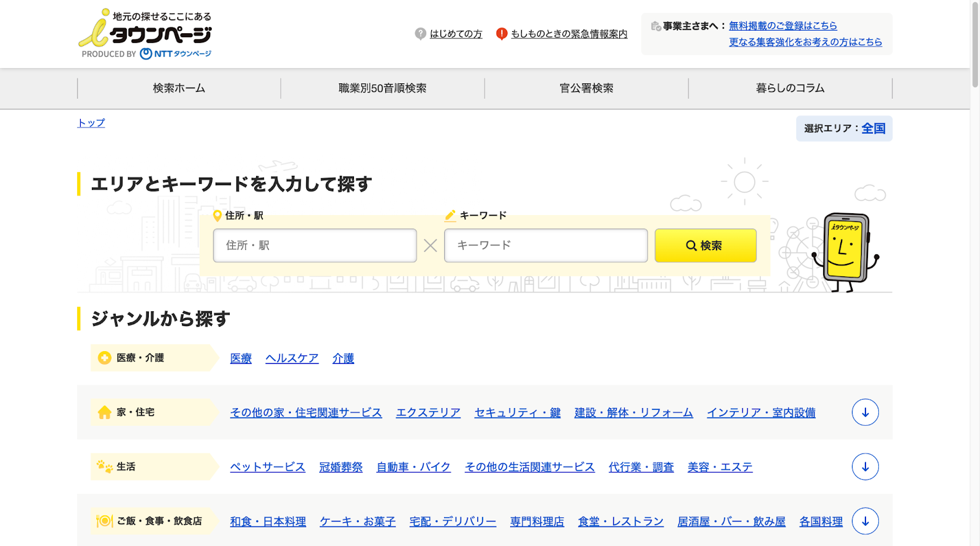Open the 美容・エステ link
The height and width of the screenshot is (546, 980).
pos(720,467)
